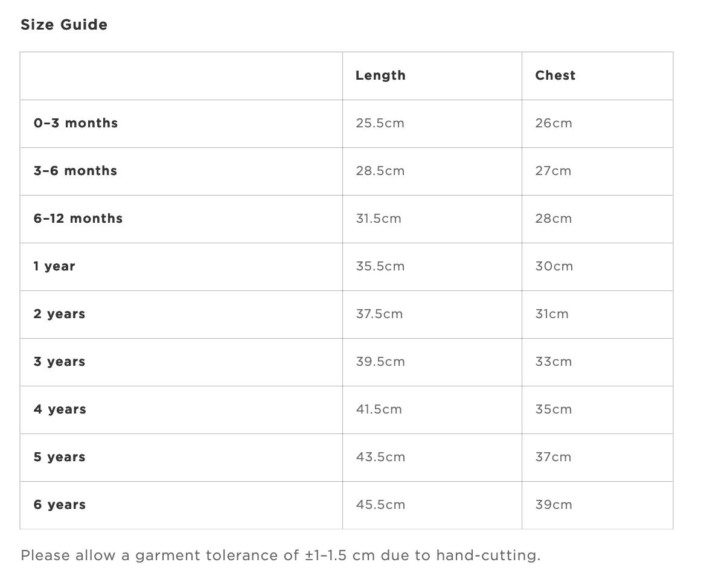Select the Chest column header
Screen dimensions: 704x588
[x=555, y=75]
